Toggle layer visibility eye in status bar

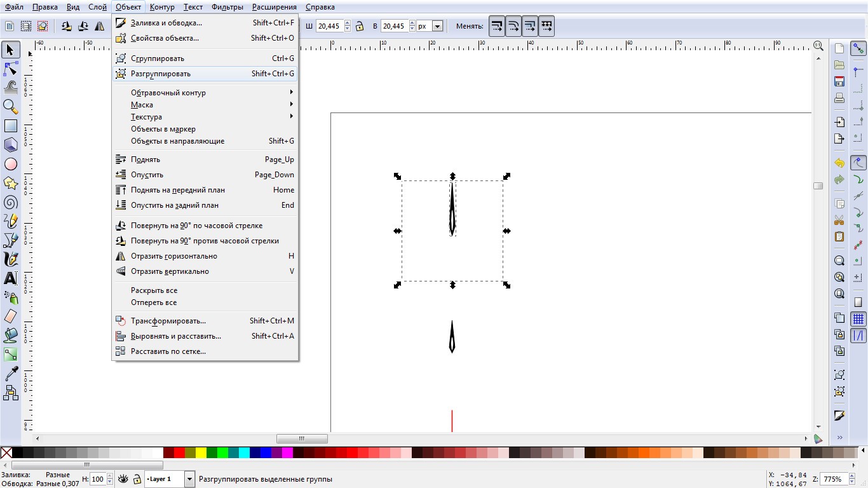123,478
